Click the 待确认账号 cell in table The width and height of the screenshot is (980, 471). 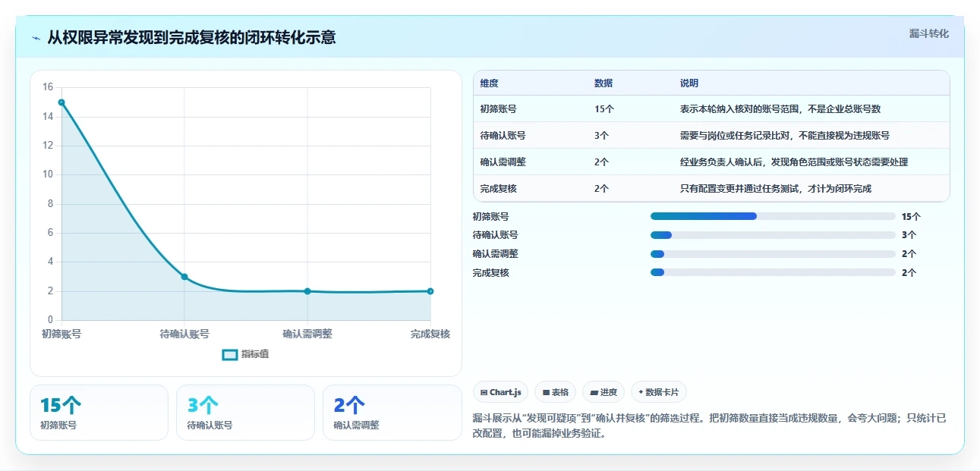click(503, 135)
